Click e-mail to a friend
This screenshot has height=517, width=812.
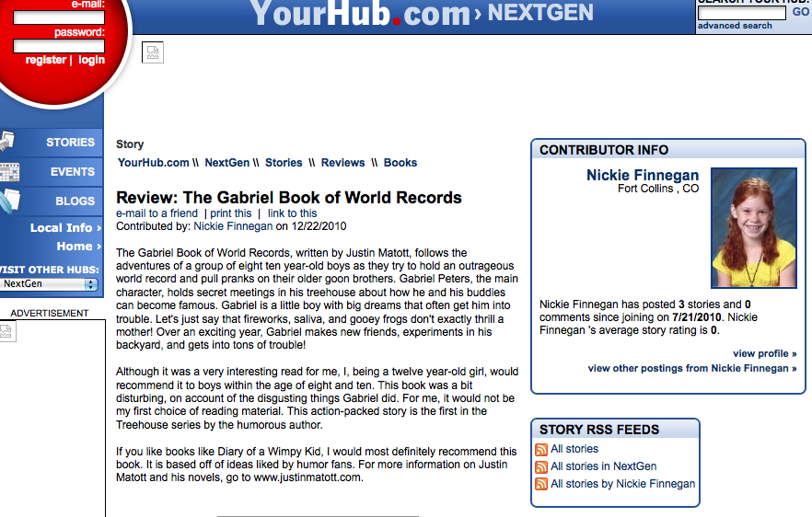point(157,213)
